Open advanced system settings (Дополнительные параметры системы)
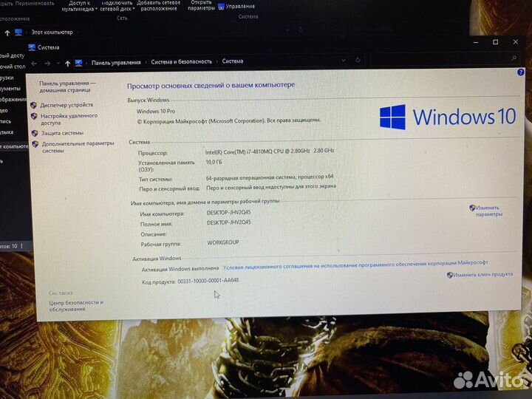 (78, 147)
